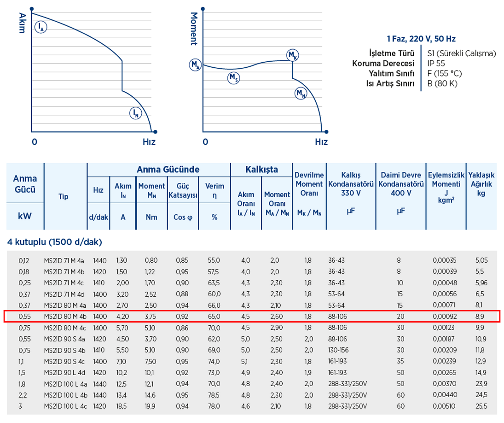Viewport: 504px width, 423px height.
Task: Click the "Daimi Devre Kondansatörü 400 V" header
Action: [x=401, y=184]
